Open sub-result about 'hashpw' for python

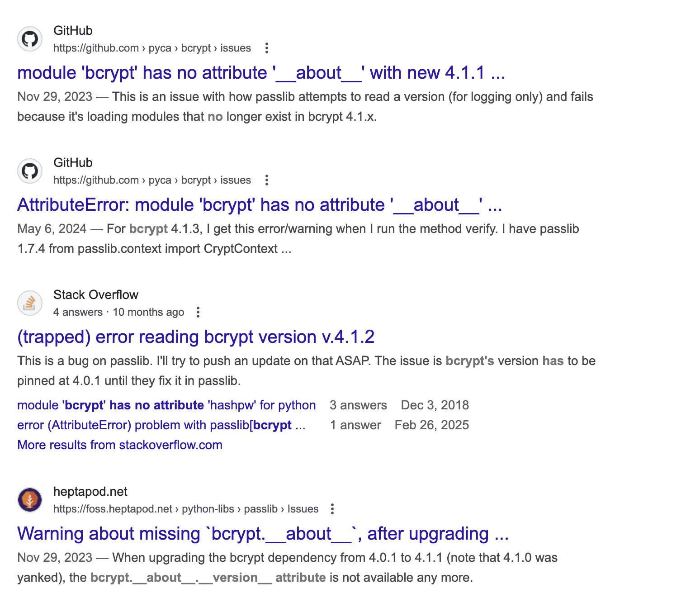pos(166,405)
